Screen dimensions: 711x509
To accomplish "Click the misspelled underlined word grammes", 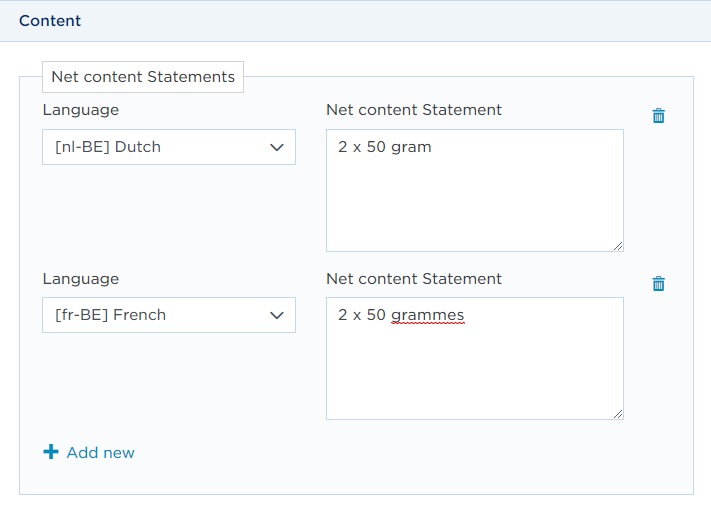I will click(x=428, y=315).
